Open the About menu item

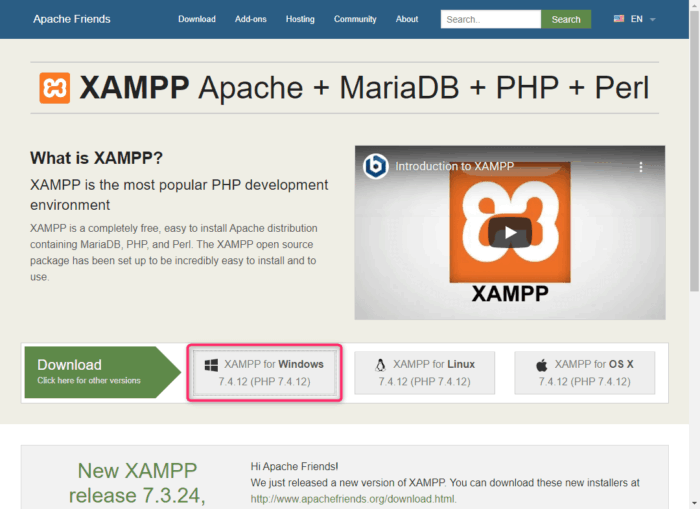click(407, 19)
